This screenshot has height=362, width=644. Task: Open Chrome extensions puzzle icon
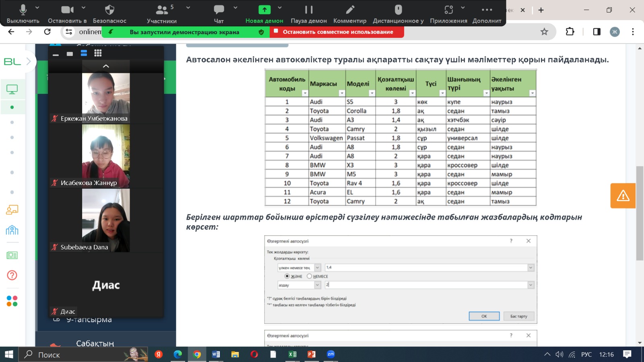tap(570, 32)
